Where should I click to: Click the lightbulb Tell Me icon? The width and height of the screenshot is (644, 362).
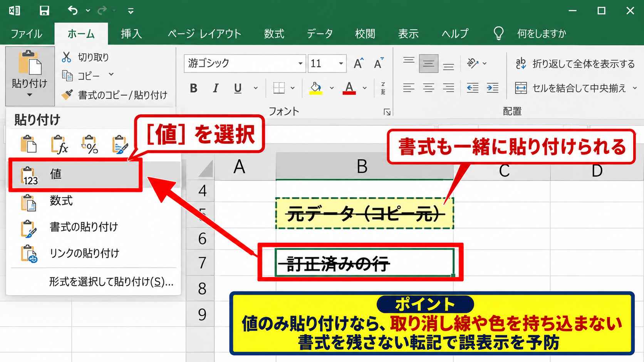pyautogui.click(x=499, y=33)
